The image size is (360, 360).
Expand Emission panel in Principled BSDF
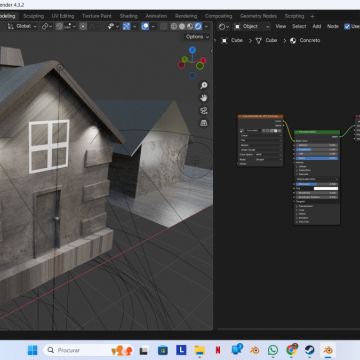pyautogui.click(x=305, y=218)
